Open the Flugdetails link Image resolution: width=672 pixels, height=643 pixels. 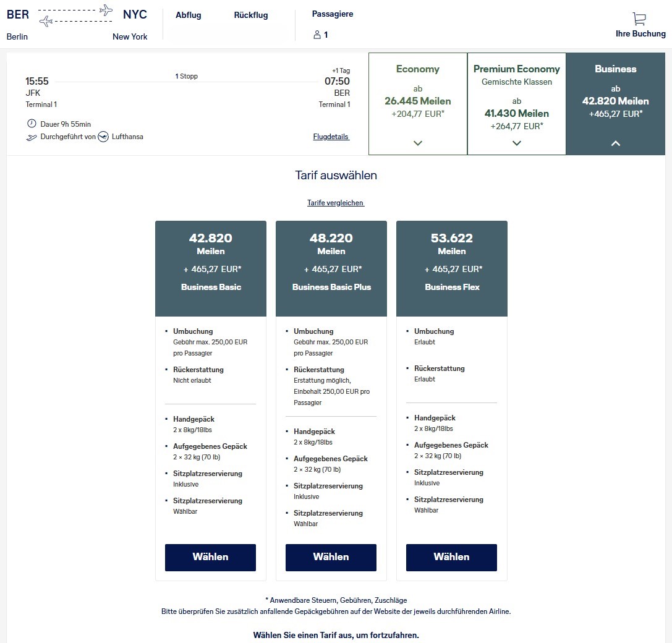pyautogui.click(x=331, y=136)
